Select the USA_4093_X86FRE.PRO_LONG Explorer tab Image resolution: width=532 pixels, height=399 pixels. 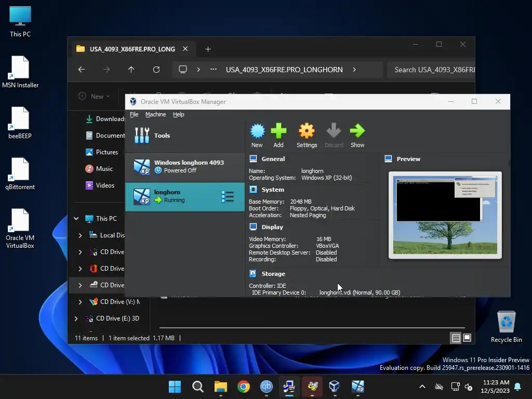pos(132,49)
